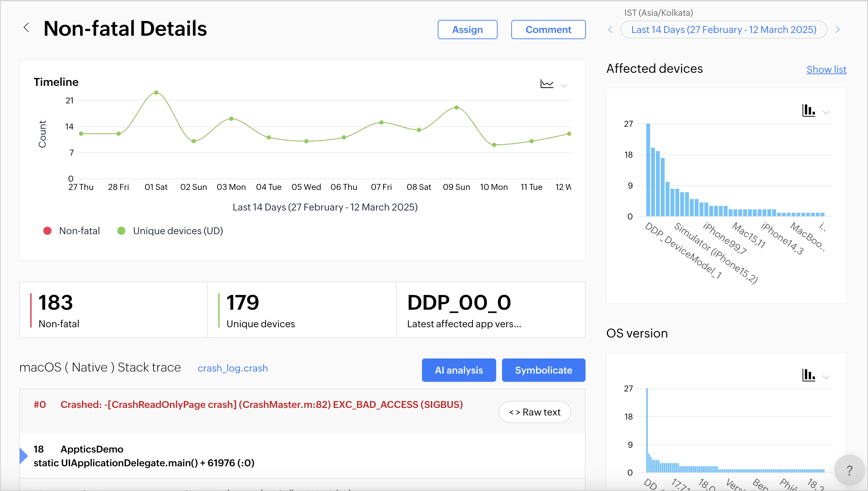Open the help question mark button

[849, 470]
